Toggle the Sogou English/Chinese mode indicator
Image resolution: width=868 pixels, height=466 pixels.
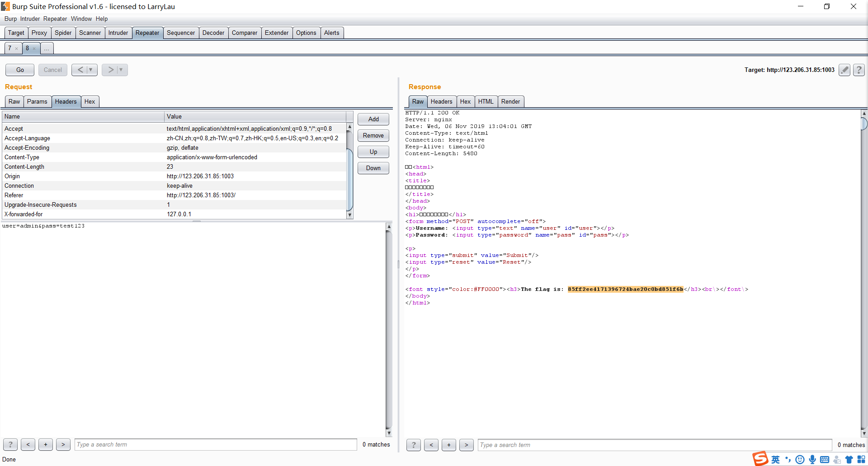pyautogui.click(x=776, y=460)
